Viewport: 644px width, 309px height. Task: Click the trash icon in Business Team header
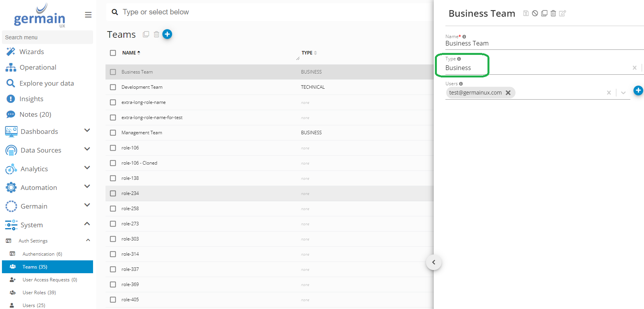click(x=553, y=13)
